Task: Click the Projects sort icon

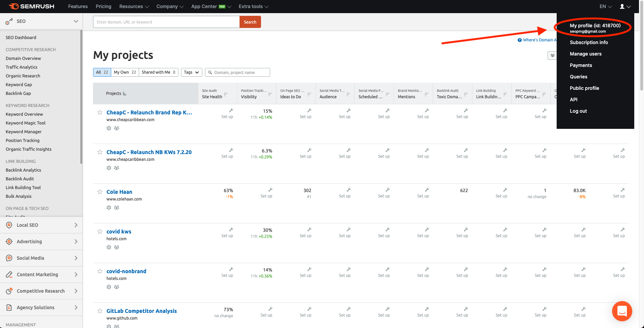Action: 124,94
